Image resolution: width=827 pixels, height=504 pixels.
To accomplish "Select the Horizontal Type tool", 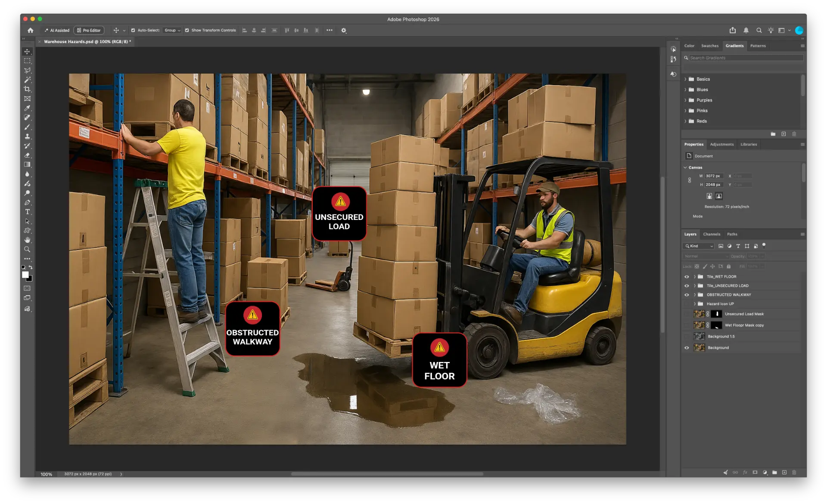I will coord(27,212).
